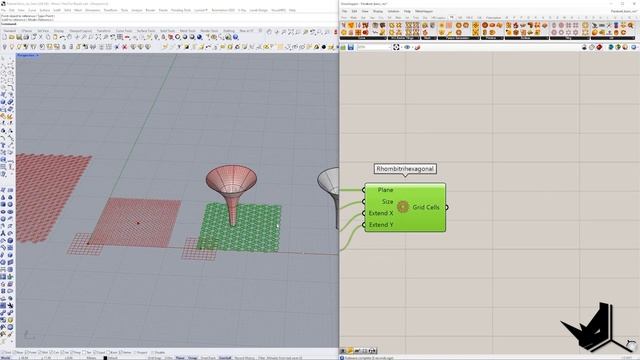Screen dimensions: 640x360
Task: Click red X delete icon in Rhino toolbar
Action: [x=124, y=47]
